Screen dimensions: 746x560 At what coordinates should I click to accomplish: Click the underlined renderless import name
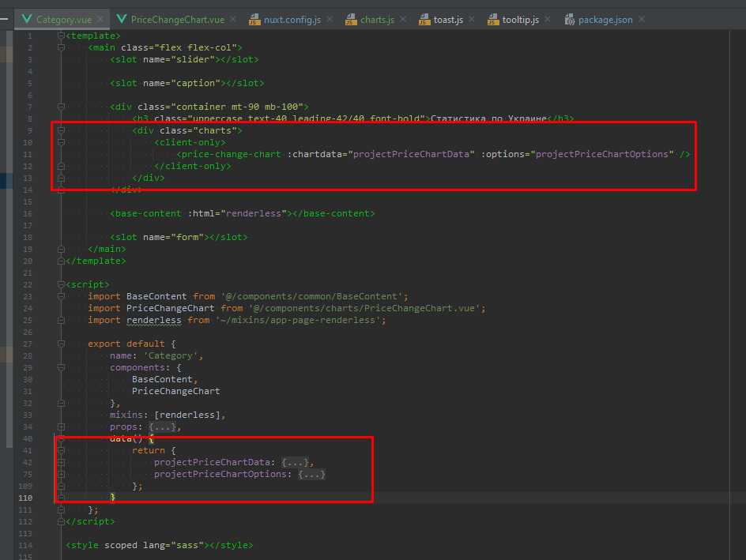pos(153,320)
